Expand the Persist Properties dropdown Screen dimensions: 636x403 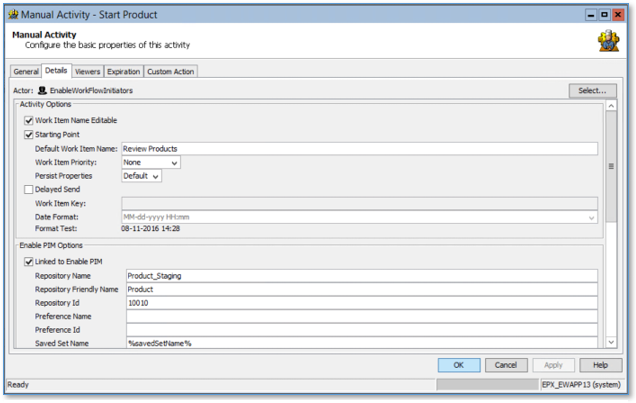point(141,176)
